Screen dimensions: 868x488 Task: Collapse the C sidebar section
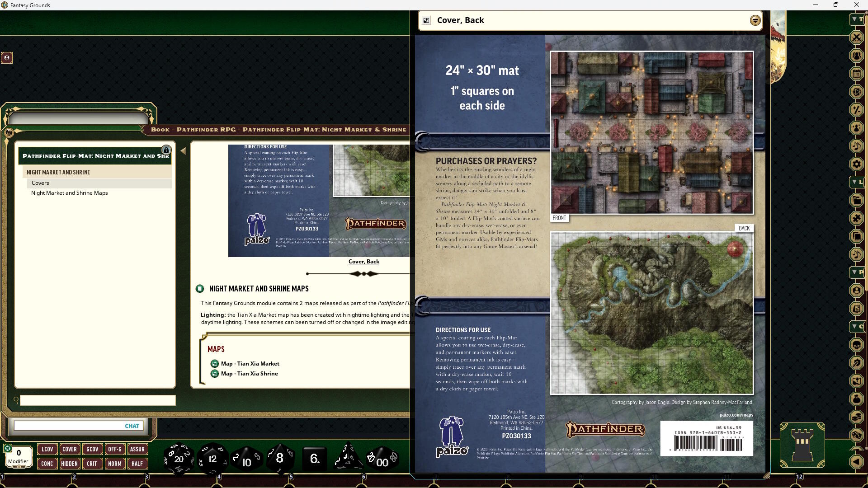click(857, 327)
